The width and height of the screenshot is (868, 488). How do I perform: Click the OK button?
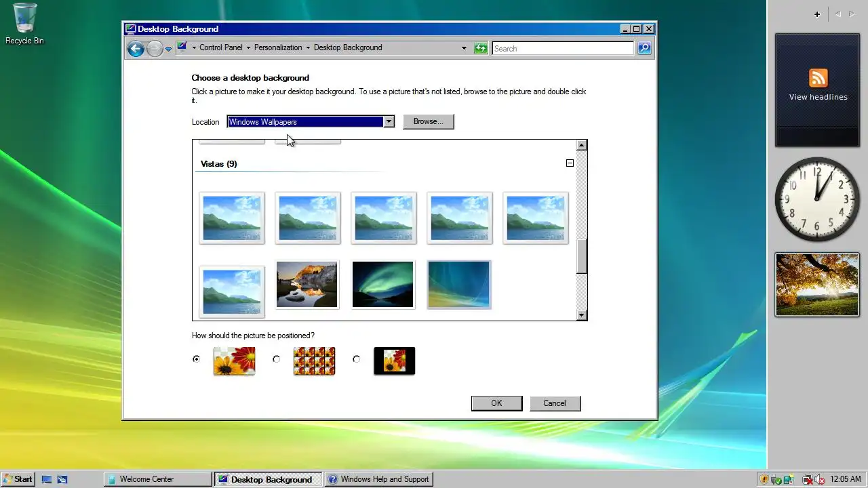(496, 403)
